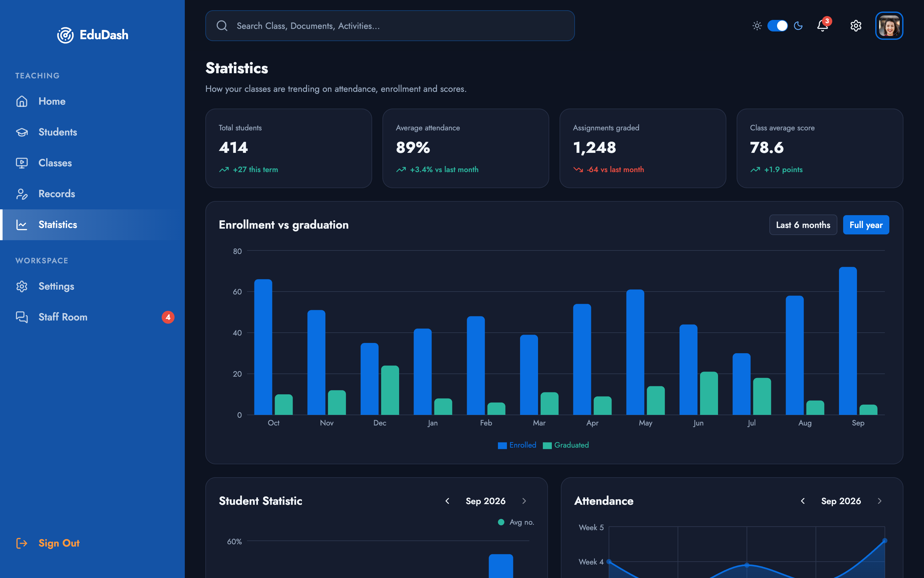The image size is (924, 578).
Task: Click the sidebar Settings gear icon
Action: (22, 286)
